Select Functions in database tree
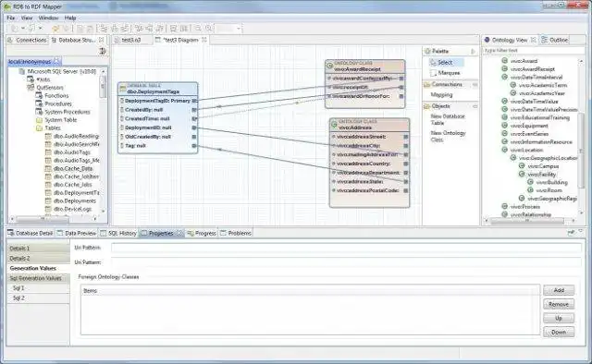Viewport: 592px width, 364px height. [x=53, y=96]
